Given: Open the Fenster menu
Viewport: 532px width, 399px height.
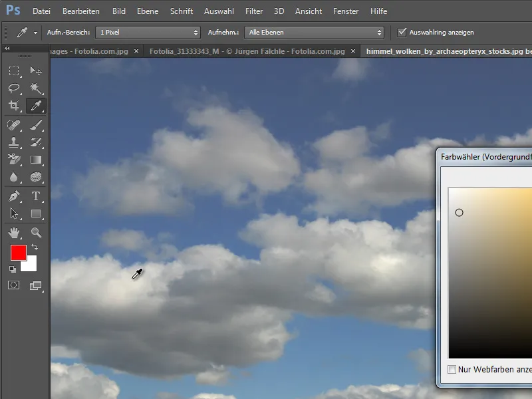Looking at the screenshot, I should (x=346, y=11).
